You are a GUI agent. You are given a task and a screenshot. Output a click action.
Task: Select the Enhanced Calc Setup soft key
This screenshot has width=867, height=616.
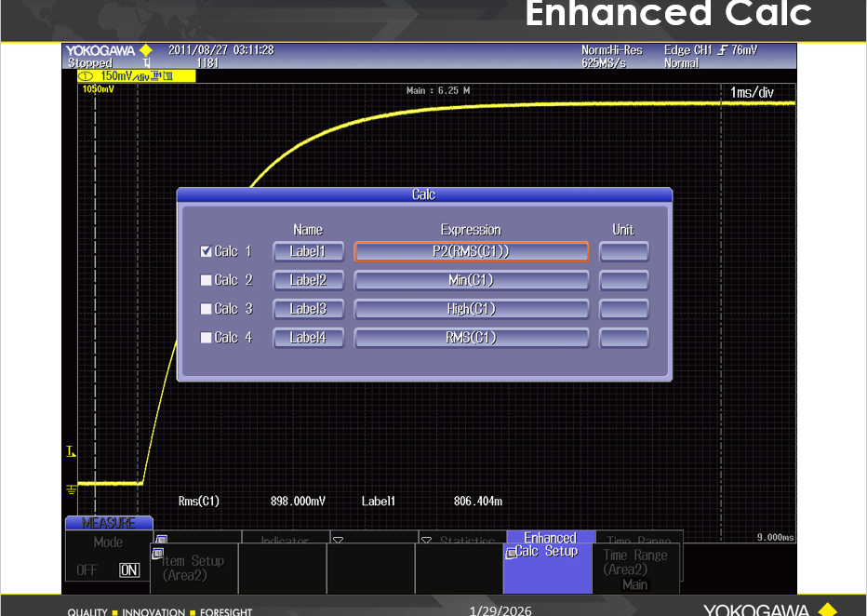click(x=549, y=563)
